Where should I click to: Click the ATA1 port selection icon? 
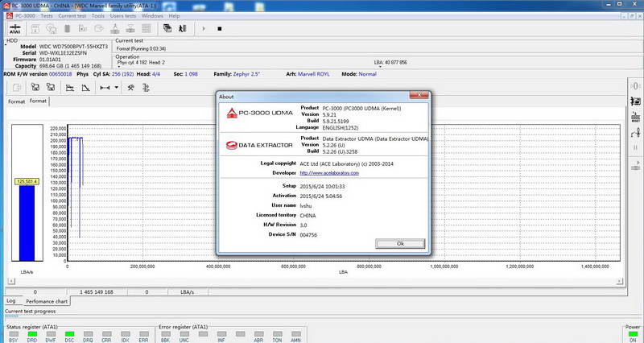(x=14, y=29)
